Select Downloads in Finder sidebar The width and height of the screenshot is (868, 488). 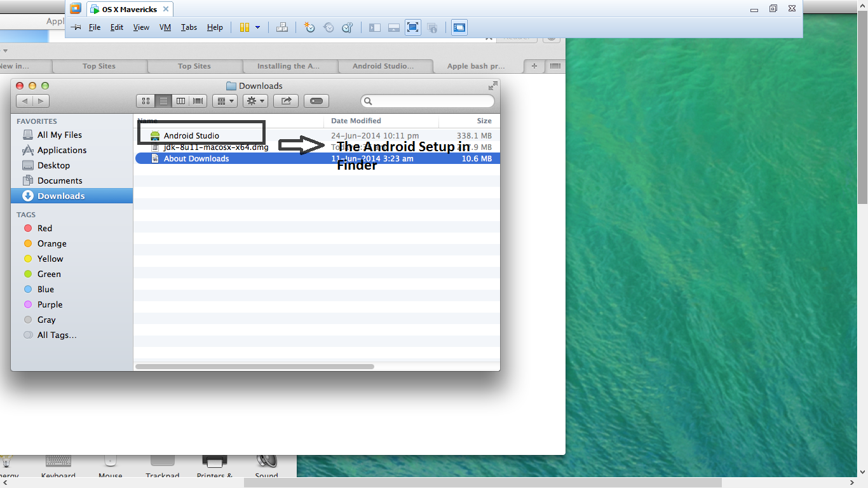tap(72, 196)
